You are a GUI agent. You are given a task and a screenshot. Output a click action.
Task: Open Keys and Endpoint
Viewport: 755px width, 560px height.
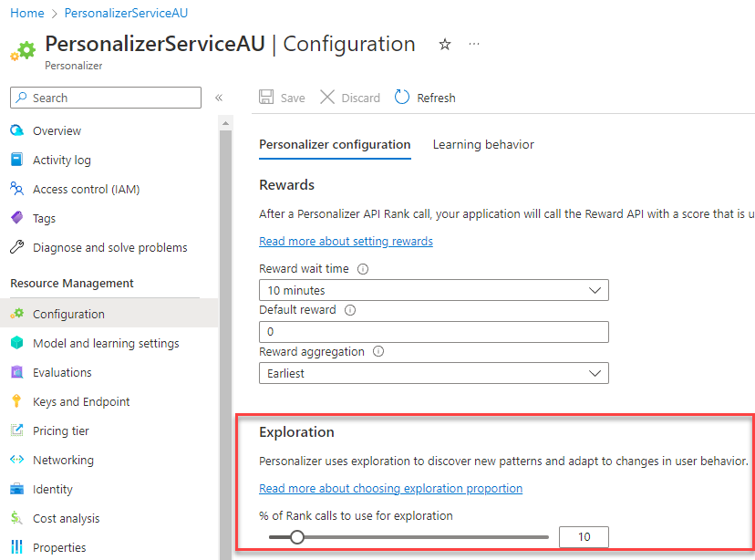(x=80, y=401)
